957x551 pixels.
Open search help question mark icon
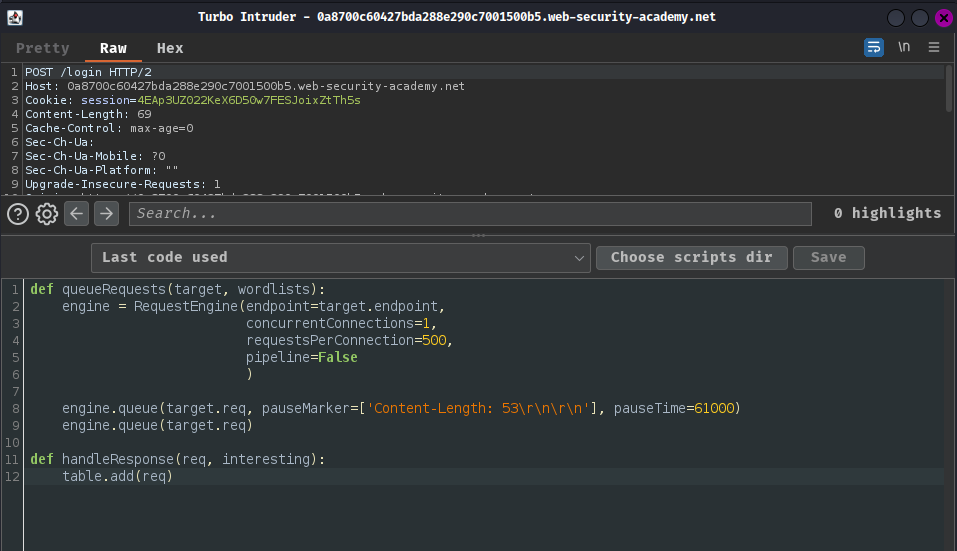click(18, 214)
